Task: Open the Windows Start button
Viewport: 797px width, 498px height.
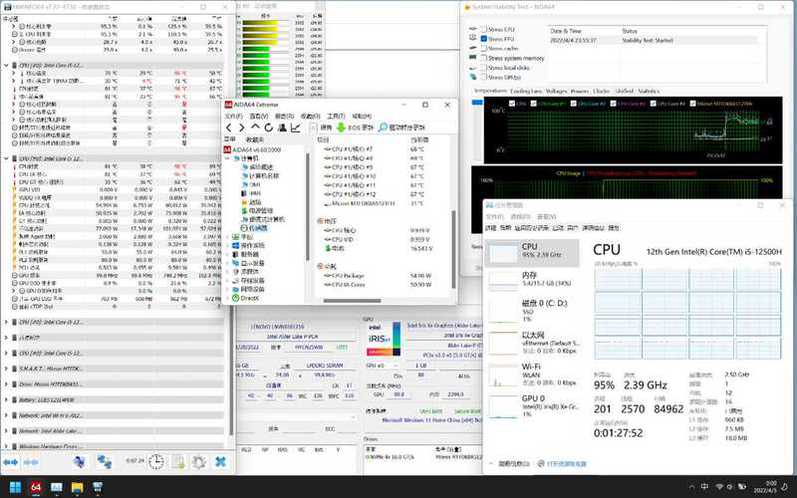Action: click(x=15, y=487)
